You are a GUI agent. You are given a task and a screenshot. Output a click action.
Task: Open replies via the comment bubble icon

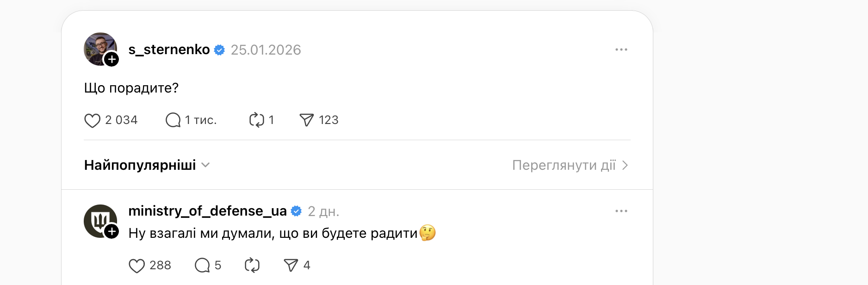174,120
